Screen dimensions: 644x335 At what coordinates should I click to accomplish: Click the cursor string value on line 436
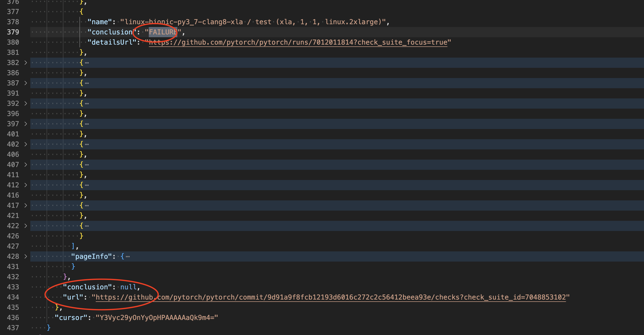[x=157, y=318]
